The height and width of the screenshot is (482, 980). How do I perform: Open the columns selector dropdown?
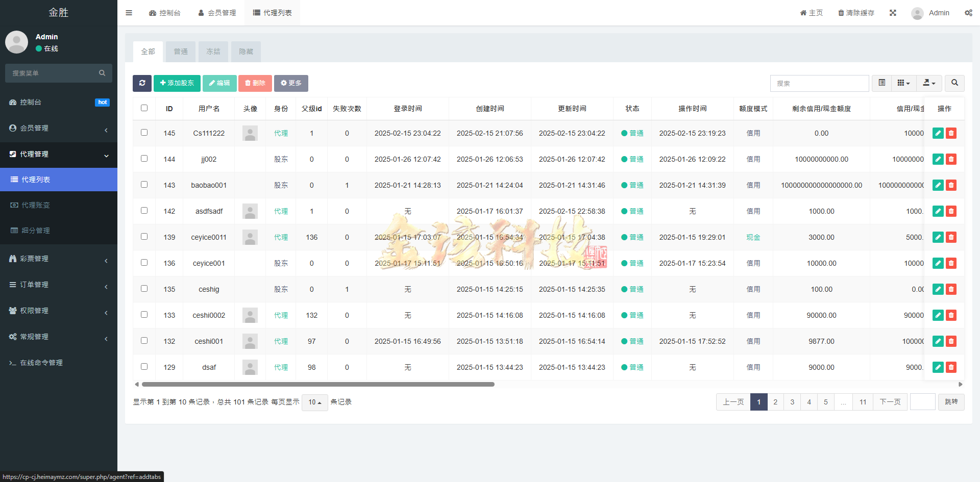click(903, 83)
